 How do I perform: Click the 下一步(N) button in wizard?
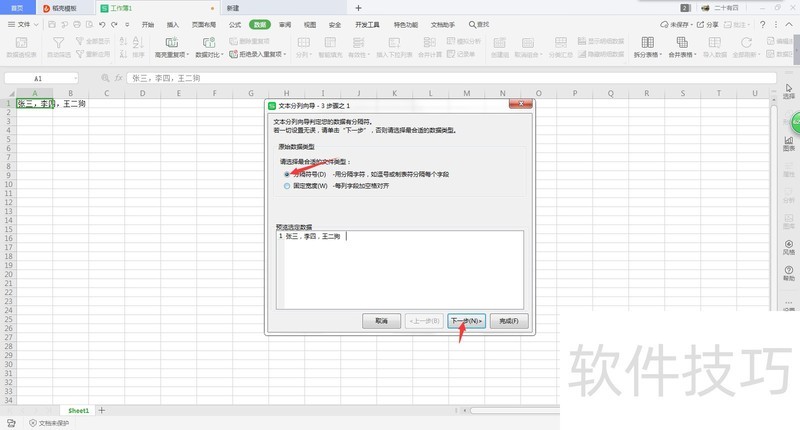click(466, 321)
